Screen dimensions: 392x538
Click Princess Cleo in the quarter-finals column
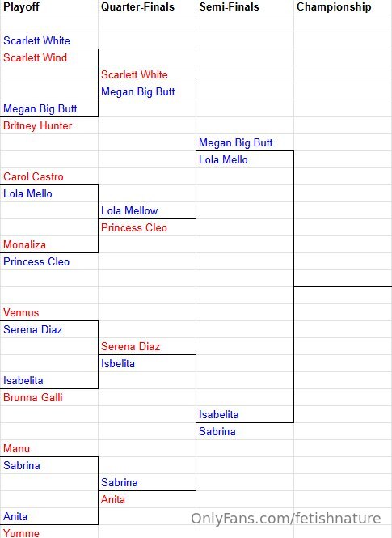(147, 227)
